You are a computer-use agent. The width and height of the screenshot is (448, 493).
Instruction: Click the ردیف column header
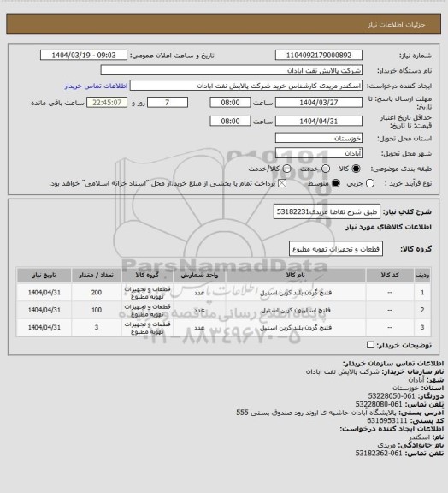pos(422,275)
